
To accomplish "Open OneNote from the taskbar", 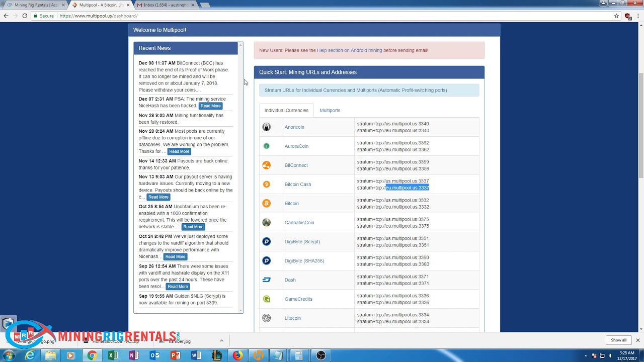I will 133,355.
